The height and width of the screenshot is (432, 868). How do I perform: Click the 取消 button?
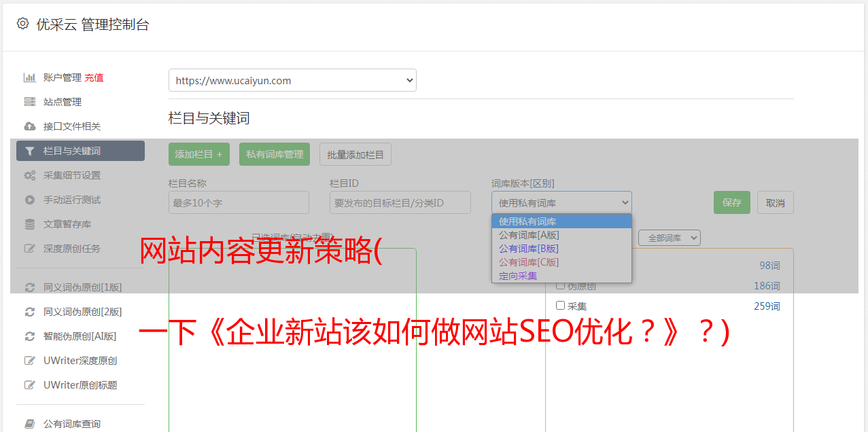pos(776,202)
